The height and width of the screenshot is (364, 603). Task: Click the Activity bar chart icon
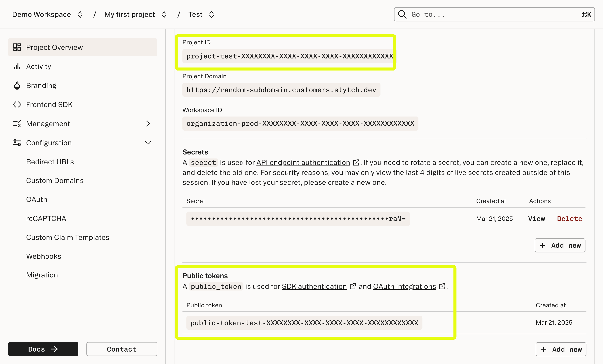tap(17, 66)
